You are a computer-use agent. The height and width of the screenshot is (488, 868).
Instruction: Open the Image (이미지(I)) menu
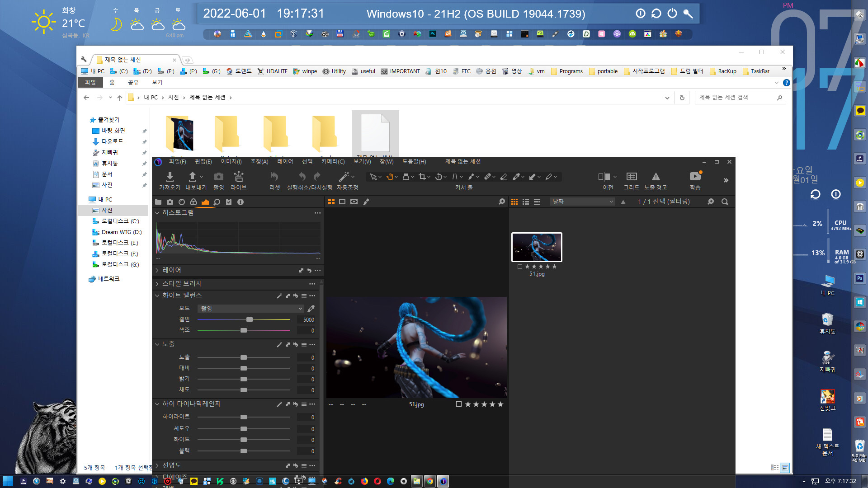(x=231, y=162)
